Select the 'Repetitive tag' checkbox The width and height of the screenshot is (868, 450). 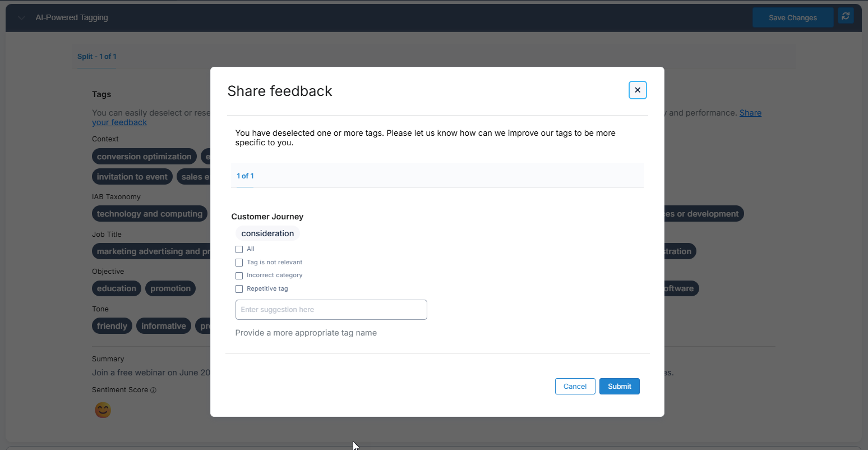239,289
